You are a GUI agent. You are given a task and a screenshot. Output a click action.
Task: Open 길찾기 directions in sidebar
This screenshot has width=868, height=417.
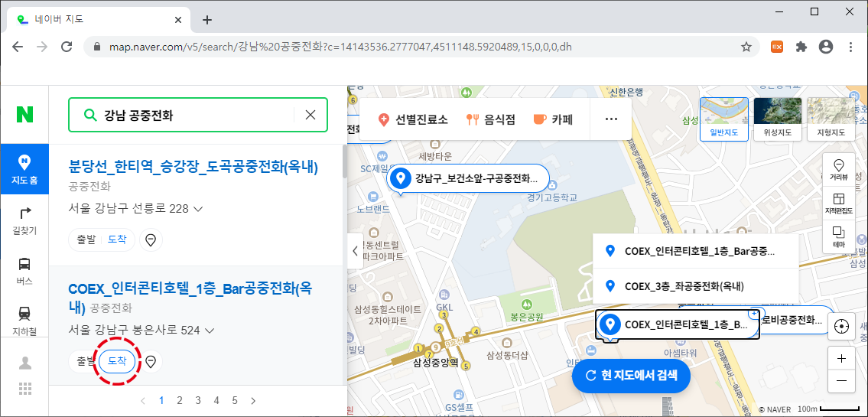tap(24, 220)
